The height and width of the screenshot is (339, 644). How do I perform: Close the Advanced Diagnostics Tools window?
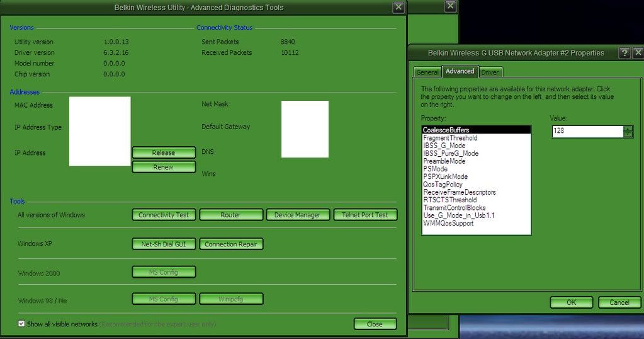[x=398, y=8]
